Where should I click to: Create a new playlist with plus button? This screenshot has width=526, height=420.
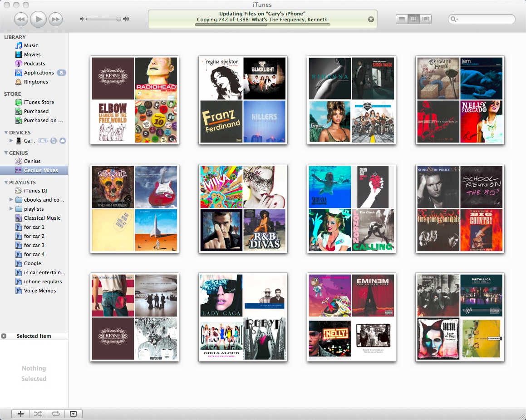pos(20,414)
